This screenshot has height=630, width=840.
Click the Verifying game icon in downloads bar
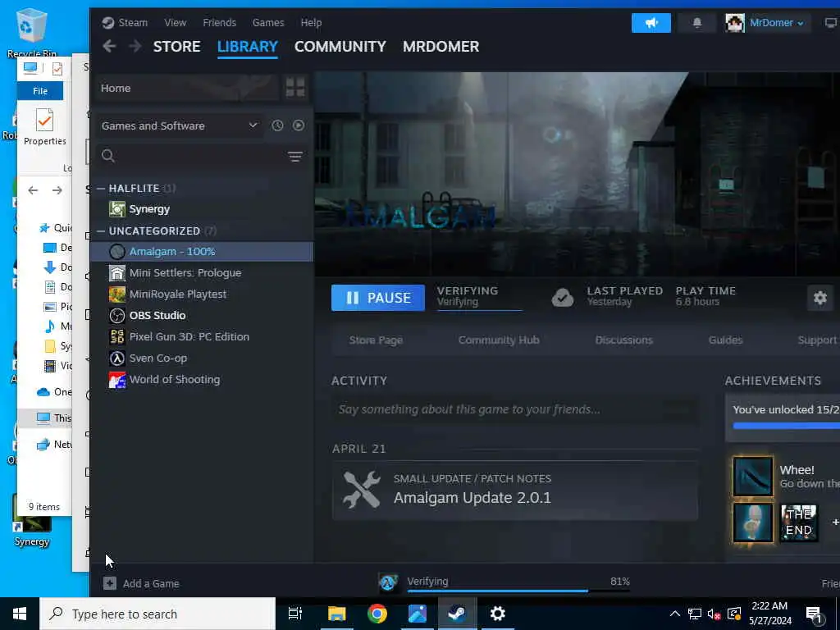tap(388, 582)
